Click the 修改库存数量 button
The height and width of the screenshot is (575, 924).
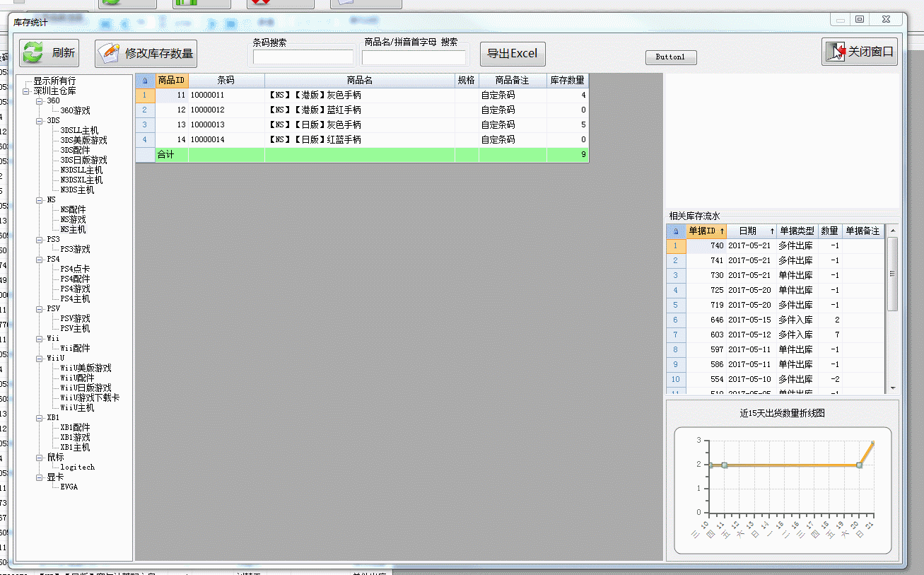(x=146, y=53)
